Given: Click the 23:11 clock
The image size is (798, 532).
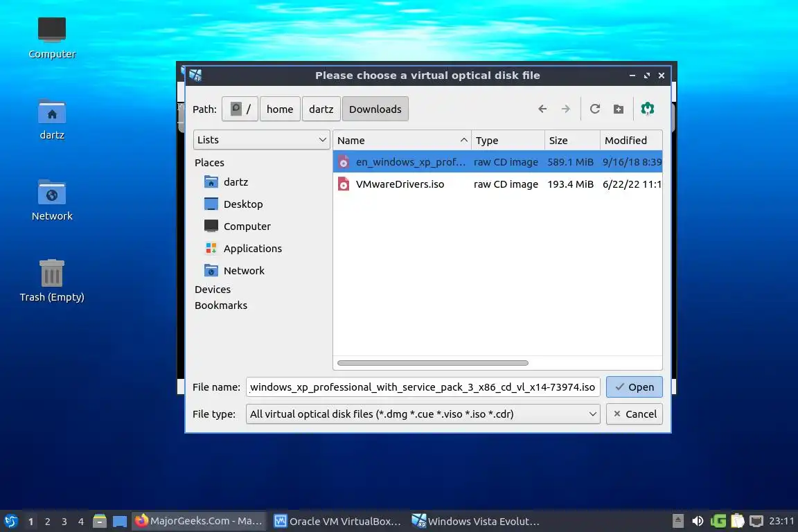Looking at the screenshot, I should pos(781,521).
